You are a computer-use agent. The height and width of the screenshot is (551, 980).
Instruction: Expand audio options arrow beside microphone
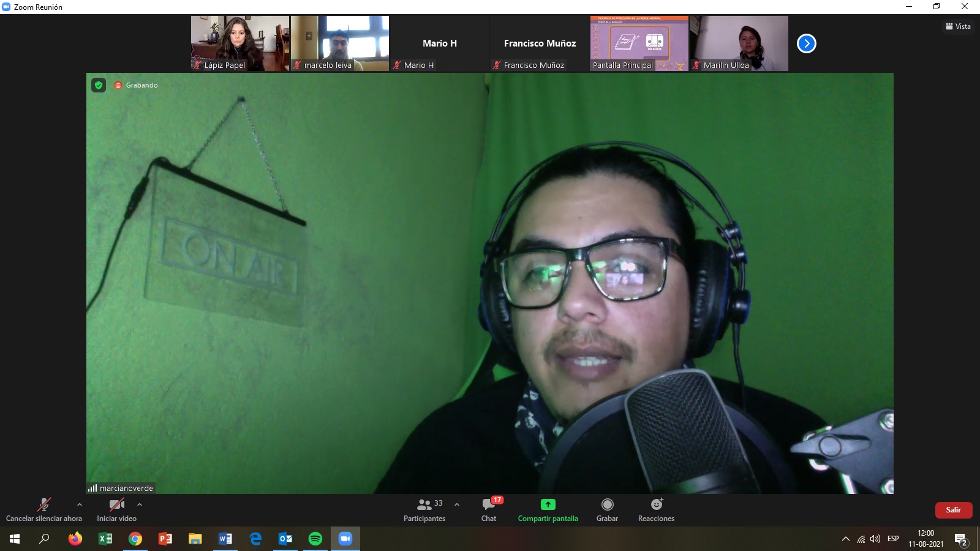80,504
